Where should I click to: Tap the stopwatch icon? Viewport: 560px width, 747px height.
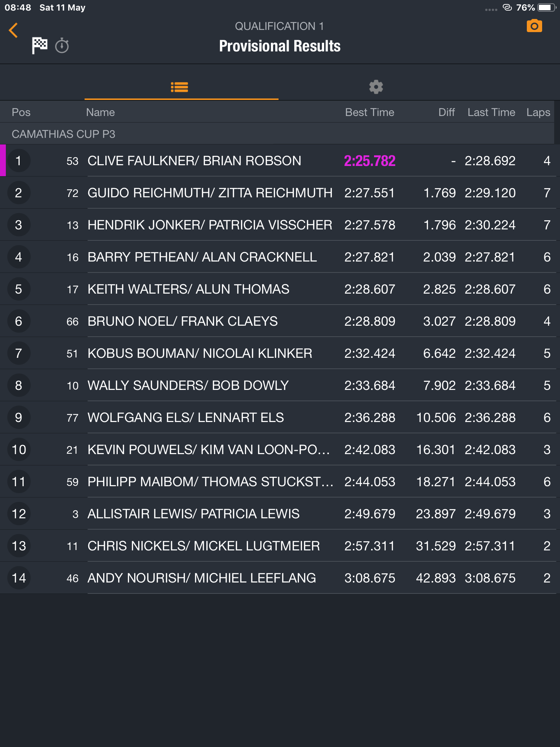[x=62, y=46]
